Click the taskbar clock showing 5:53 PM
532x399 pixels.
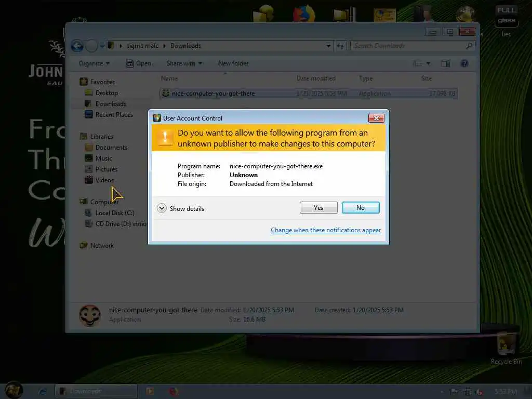tap(506, 392)
